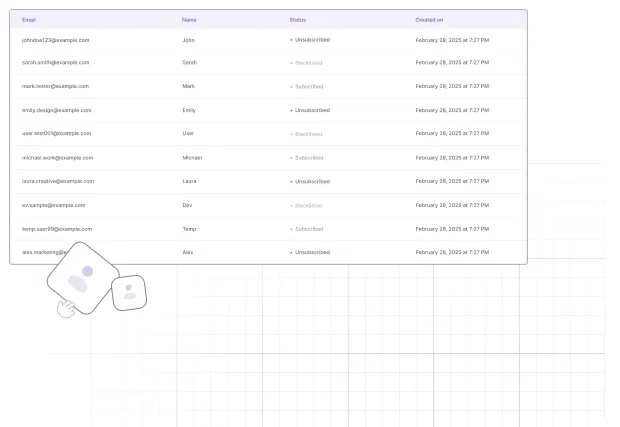Click mark.tester@example.com email address
The image size is (620, 427).
tap(56, 87)
